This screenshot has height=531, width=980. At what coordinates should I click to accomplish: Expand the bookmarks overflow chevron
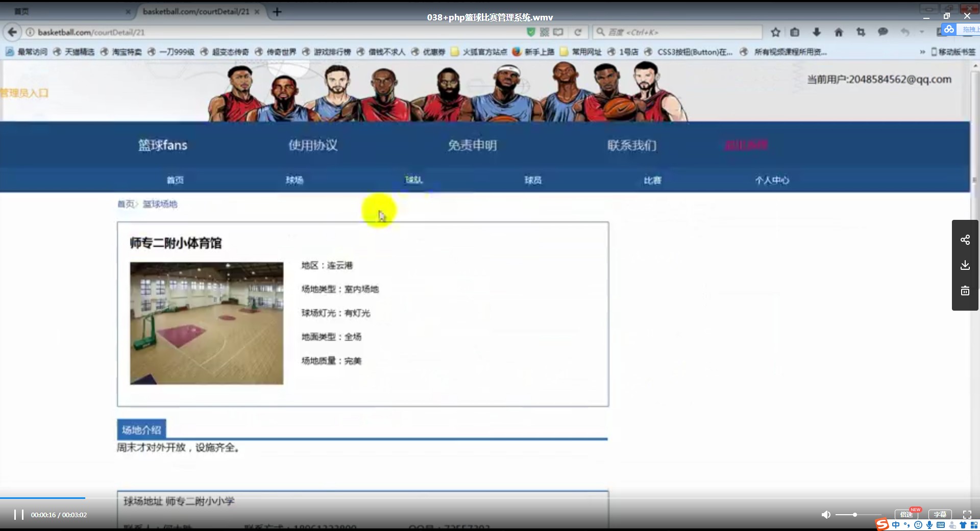point(922,52)
